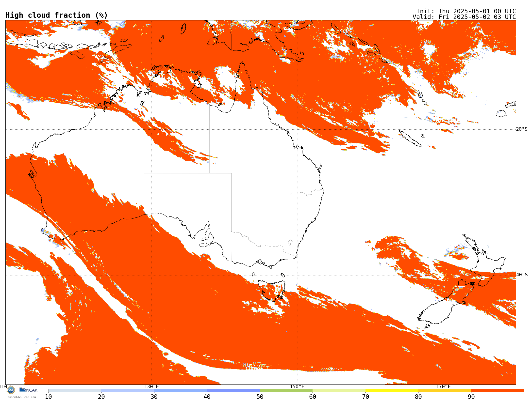Viewport: 532px width, 400px height.
Task: Click the amber 80-90 colorbar segment
Action: click(445, 391)
